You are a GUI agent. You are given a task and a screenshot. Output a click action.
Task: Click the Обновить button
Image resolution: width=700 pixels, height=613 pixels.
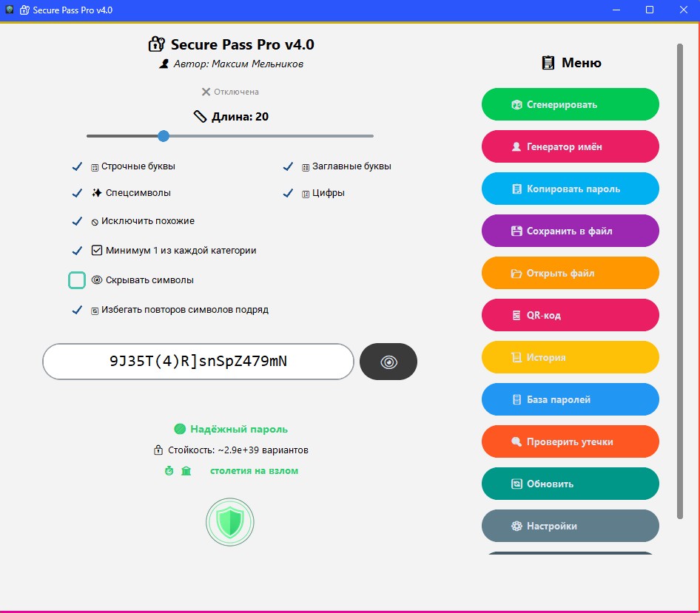point(570,484)
